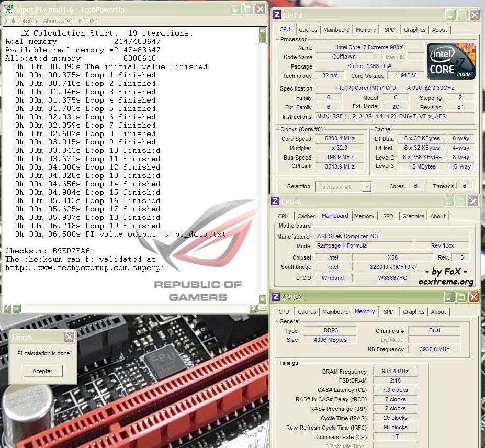Switch to Graphics tab in top CPU-Z window
This screenshot has width=485, height=448.
point(414,30)
